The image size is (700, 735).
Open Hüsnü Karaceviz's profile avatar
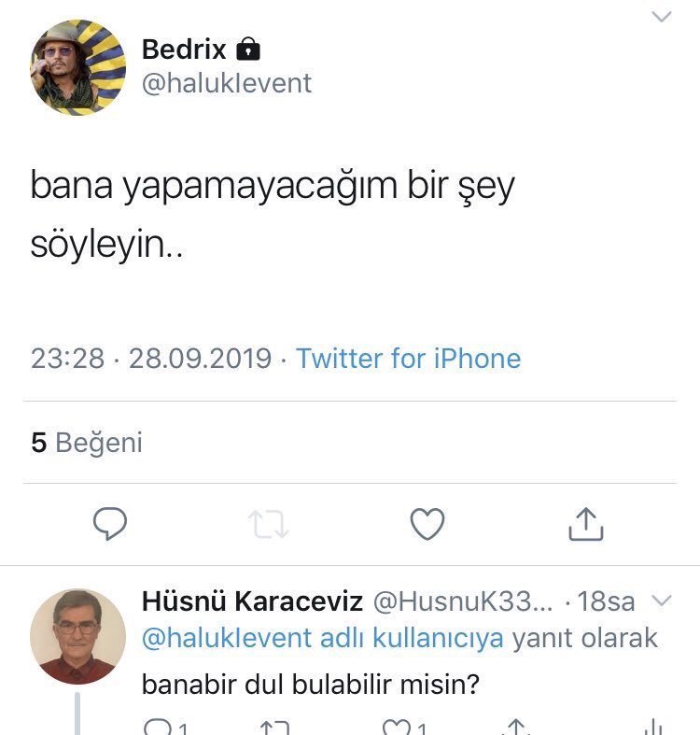[77, 637]
